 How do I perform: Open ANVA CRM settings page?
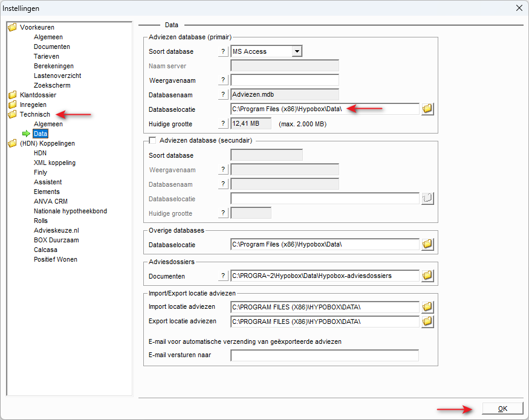[51, 201]
